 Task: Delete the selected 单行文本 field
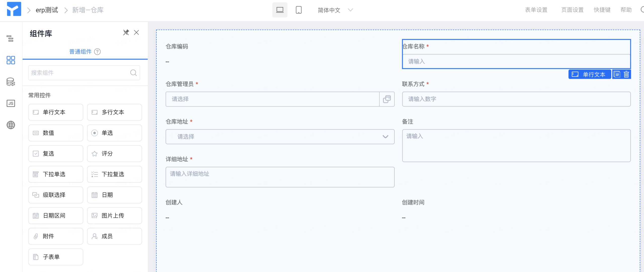[x=626, y=74]
